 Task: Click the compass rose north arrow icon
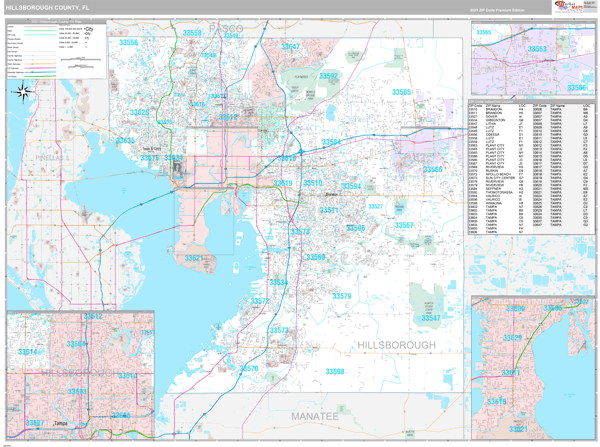click(22, 92)
